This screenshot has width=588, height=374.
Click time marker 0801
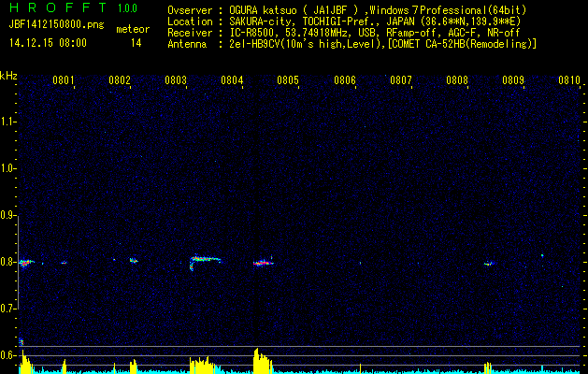tap(64, 80)
